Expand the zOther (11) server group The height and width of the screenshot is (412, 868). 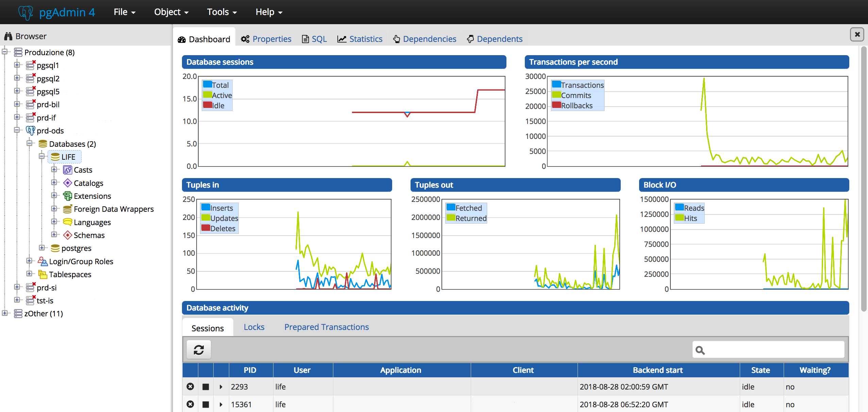coord(5,313)
